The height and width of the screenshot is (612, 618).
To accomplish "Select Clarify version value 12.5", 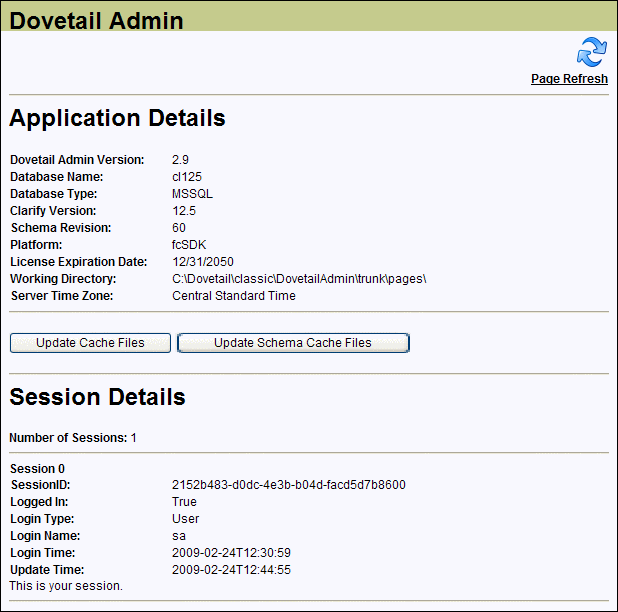I will tap(184, 210).
